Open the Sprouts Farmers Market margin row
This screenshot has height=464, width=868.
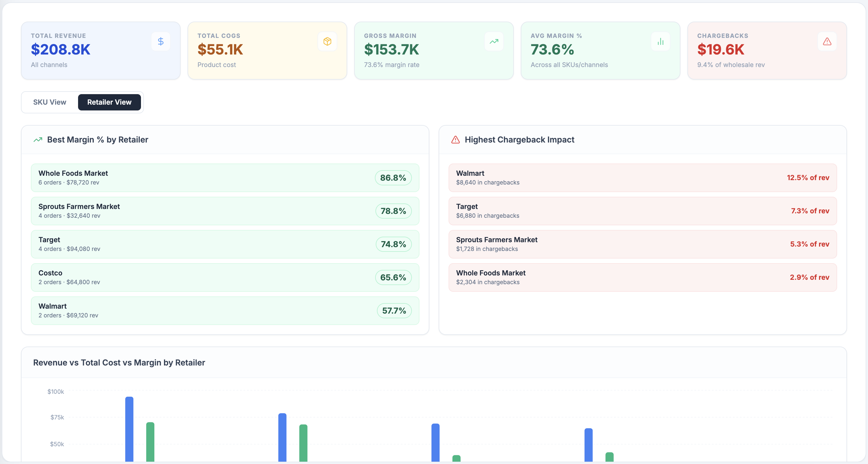225,211
